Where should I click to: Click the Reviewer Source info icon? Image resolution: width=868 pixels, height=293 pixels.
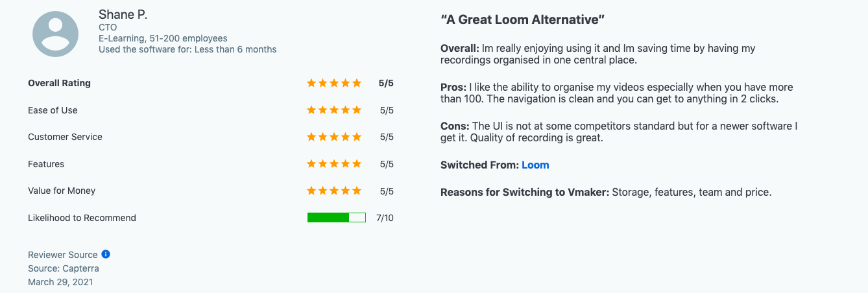point(106,254)
